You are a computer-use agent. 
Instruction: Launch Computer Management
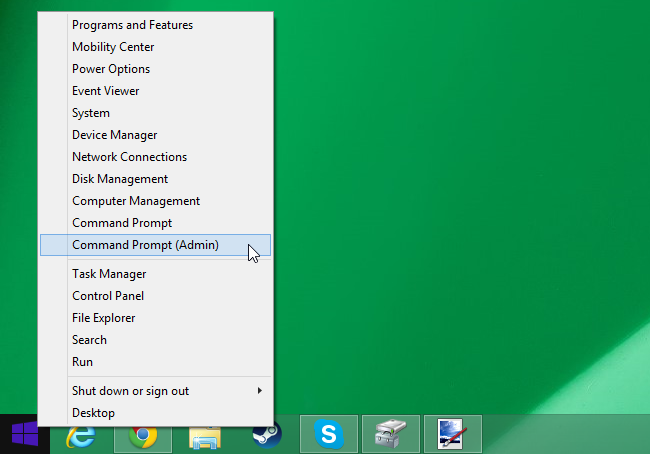click(x=155, y=201)
